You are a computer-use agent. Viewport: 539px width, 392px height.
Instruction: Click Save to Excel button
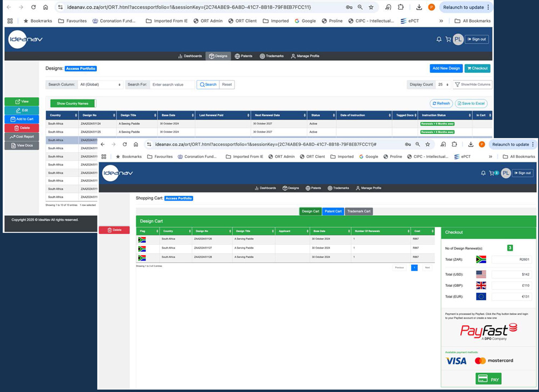(x=471, y=104)
